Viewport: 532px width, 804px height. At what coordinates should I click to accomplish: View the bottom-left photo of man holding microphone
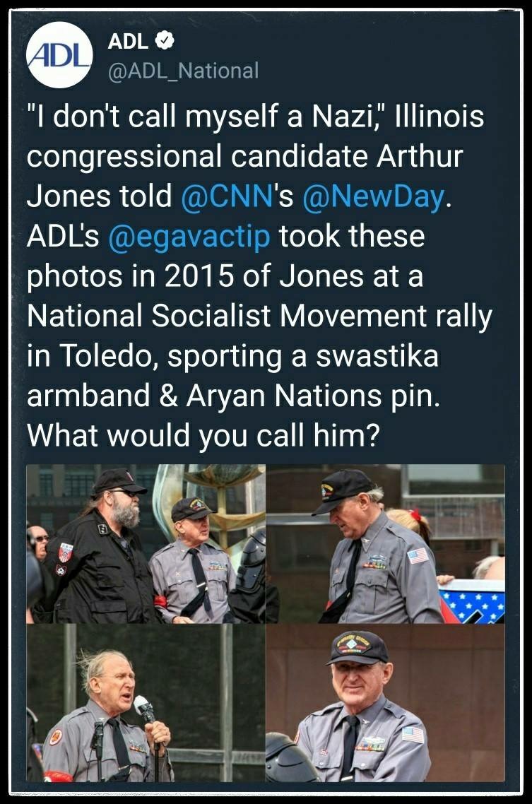146,703
